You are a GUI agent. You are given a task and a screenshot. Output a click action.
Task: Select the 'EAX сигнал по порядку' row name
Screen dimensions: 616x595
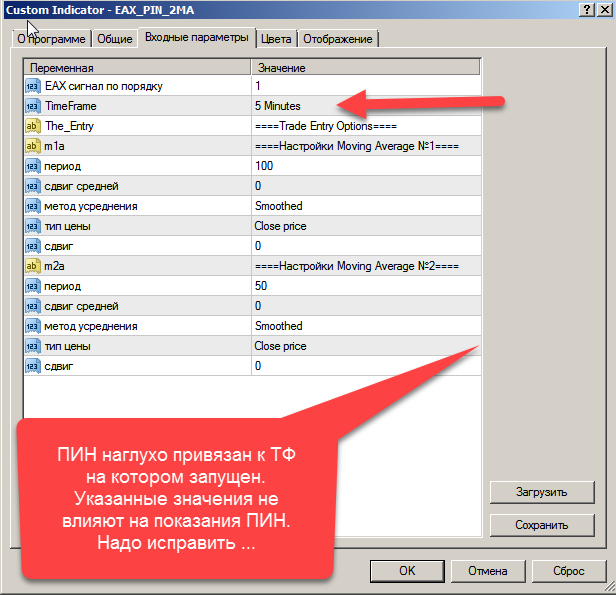pos(104,86)
